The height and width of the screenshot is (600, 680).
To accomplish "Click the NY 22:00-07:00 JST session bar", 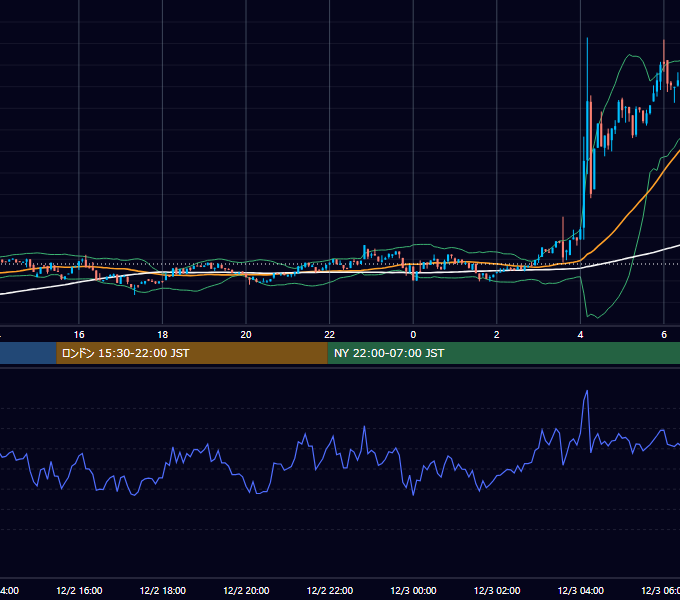I will [x=503, y=353].
